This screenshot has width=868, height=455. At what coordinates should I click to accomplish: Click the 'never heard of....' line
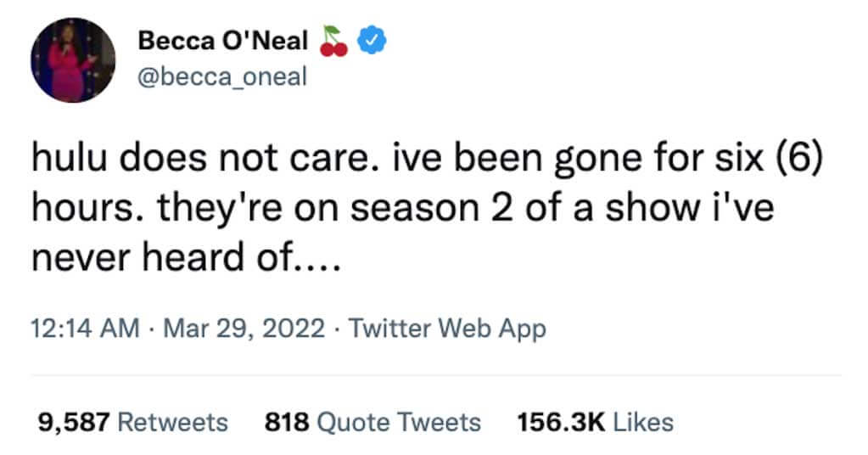tap(185, 257)
